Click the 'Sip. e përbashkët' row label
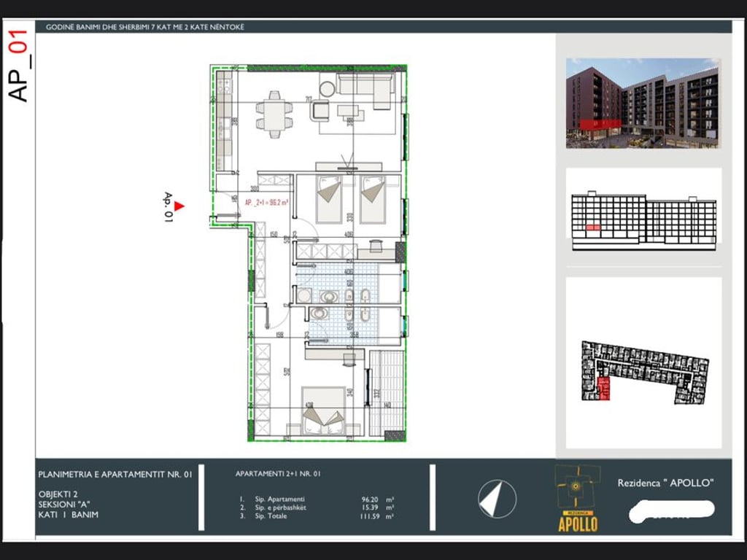747x560 pixels. (x=280, y=507)
